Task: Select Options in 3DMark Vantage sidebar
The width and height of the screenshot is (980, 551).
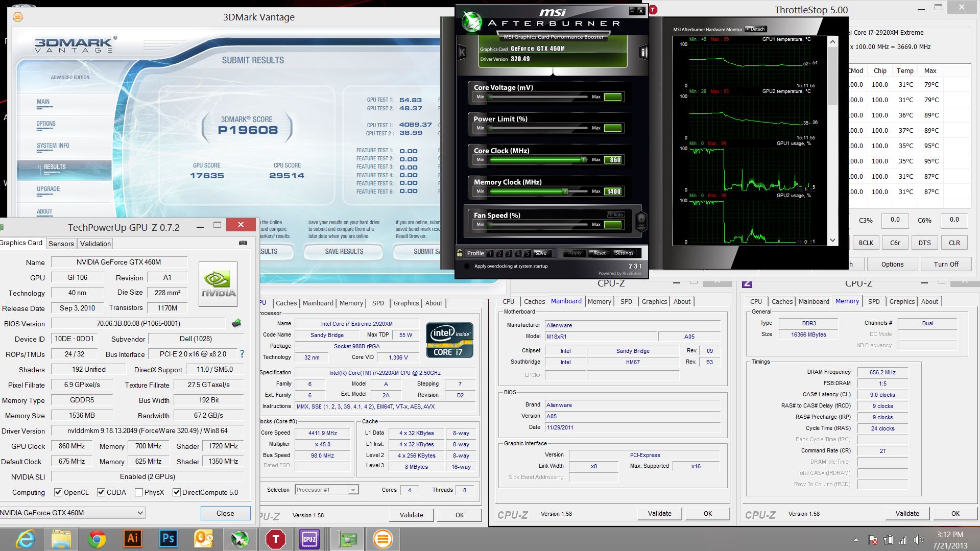Action: (x=46, y=124)
